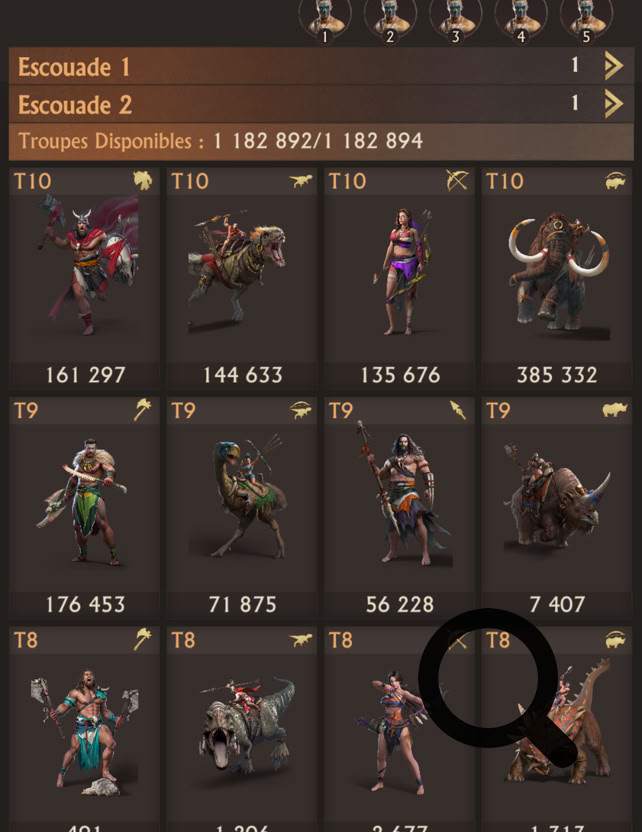The height and width of the screenshot is (832, 642).
Task: Pick the T9 bird rider troop 71 875
Action: click(x=242, y=508)
